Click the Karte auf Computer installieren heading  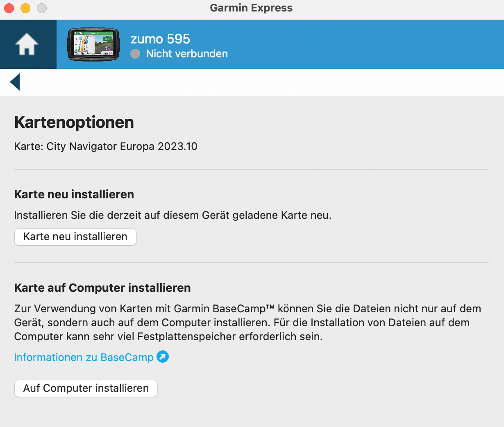coord(102,288)
